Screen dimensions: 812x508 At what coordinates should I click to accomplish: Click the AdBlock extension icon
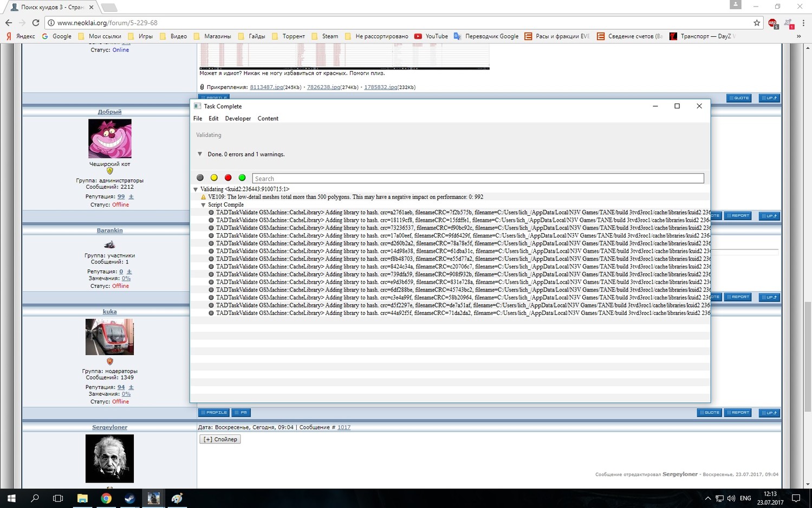point(772,23)
